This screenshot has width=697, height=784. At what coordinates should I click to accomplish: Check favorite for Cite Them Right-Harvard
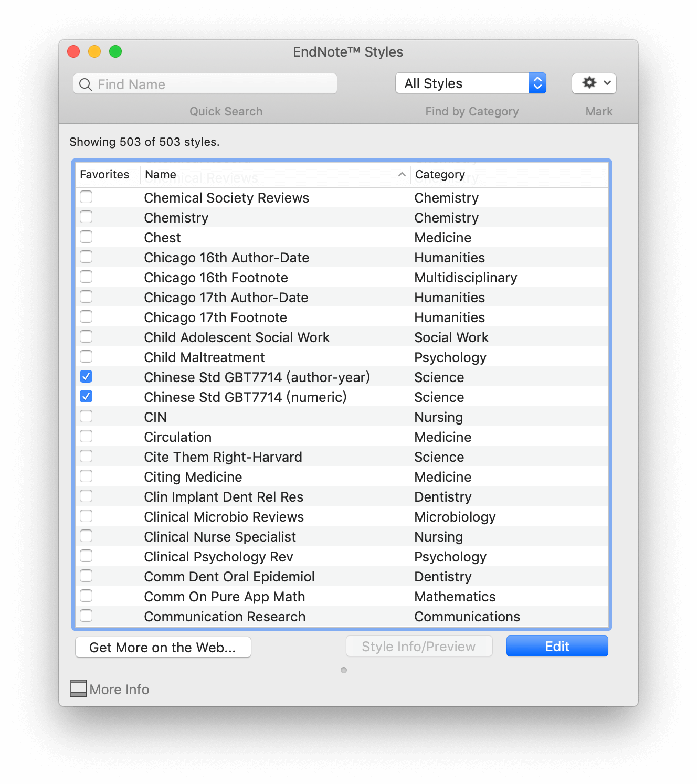86,456
